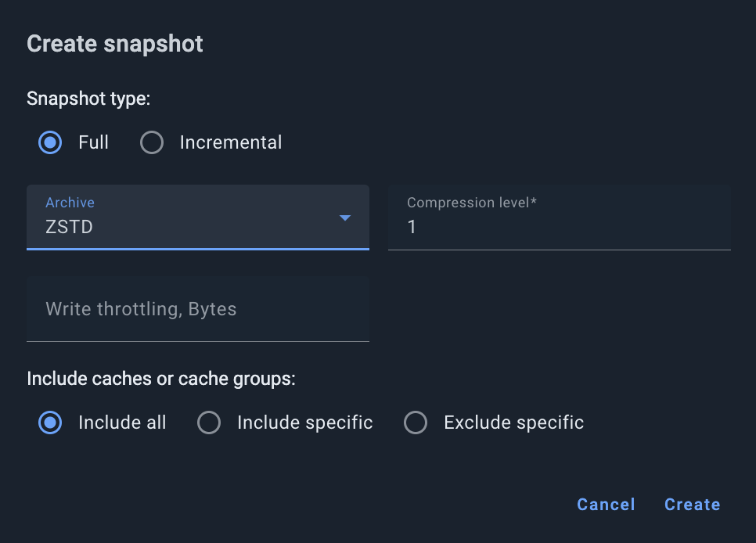Click the Create button
This screenshot has width=756, height=543.
tap(692, 505)
